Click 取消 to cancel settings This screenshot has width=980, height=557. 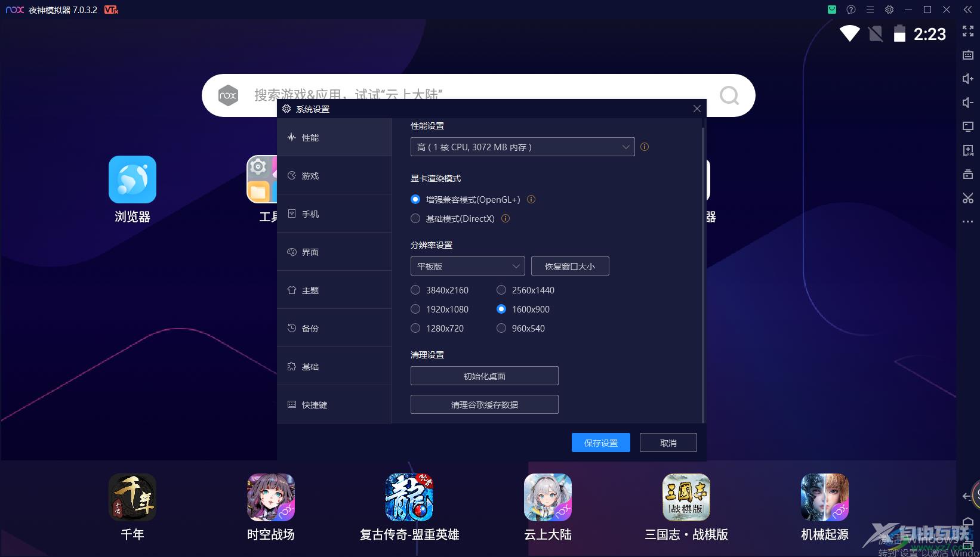click(x=668, y=442)
